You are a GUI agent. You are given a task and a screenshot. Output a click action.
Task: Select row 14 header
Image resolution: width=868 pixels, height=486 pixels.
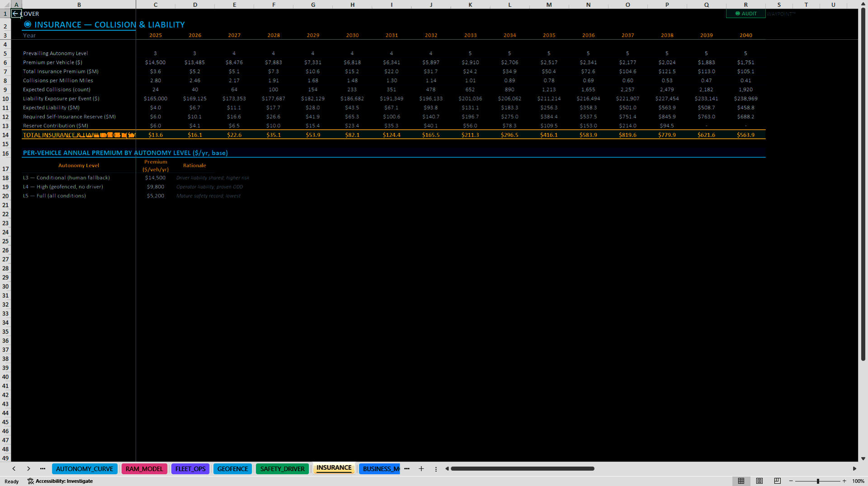coord(5,135)
